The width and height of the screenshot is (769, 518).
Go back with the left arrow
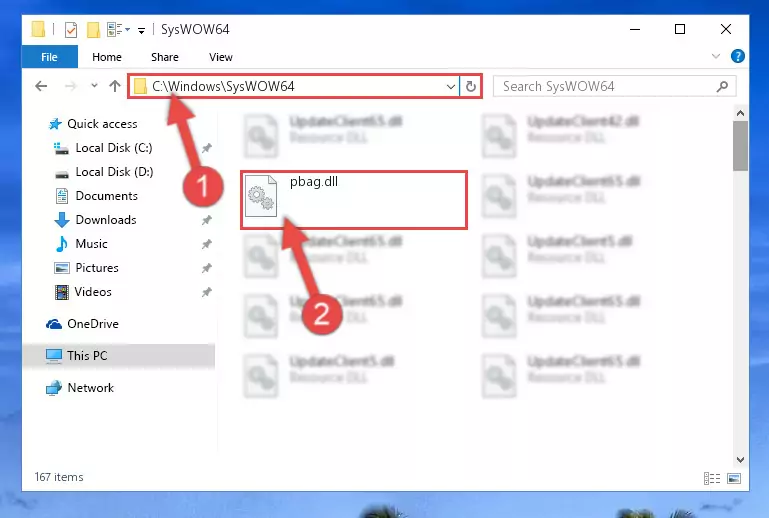coord(41,86)
